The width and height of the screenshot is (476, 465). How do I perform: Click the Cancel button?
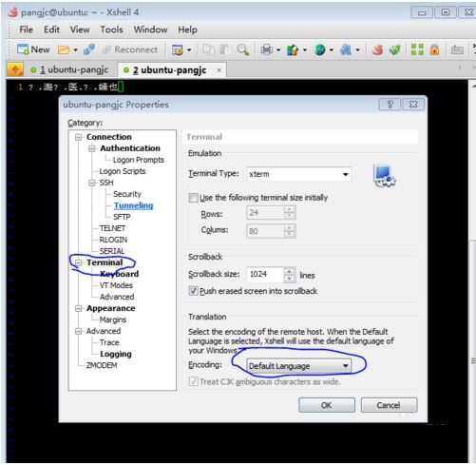[389, 405]
